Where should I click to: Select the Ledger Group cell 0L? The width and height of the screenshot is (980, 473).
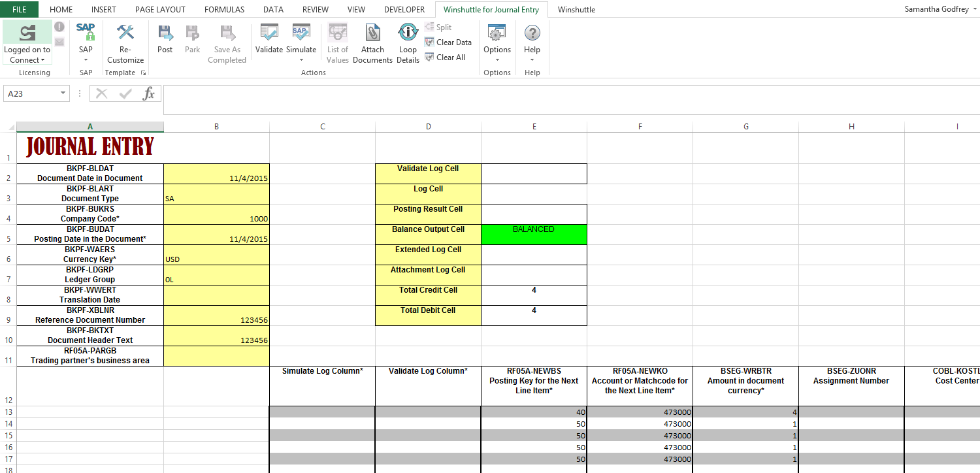[x=216, y=275]
